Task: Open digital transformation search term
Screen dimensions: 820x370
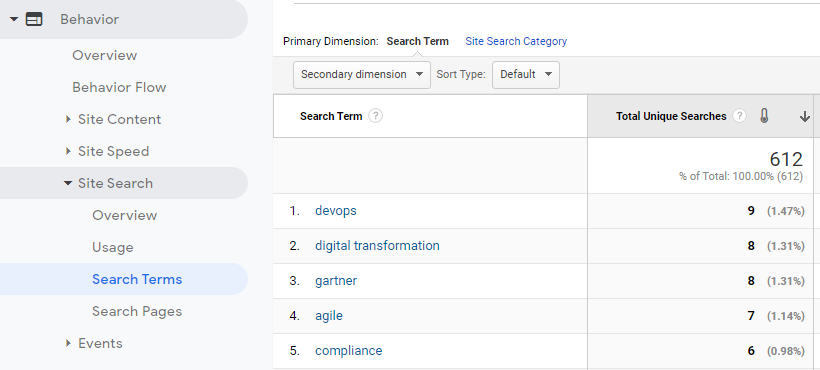Action: pos(377,246)
